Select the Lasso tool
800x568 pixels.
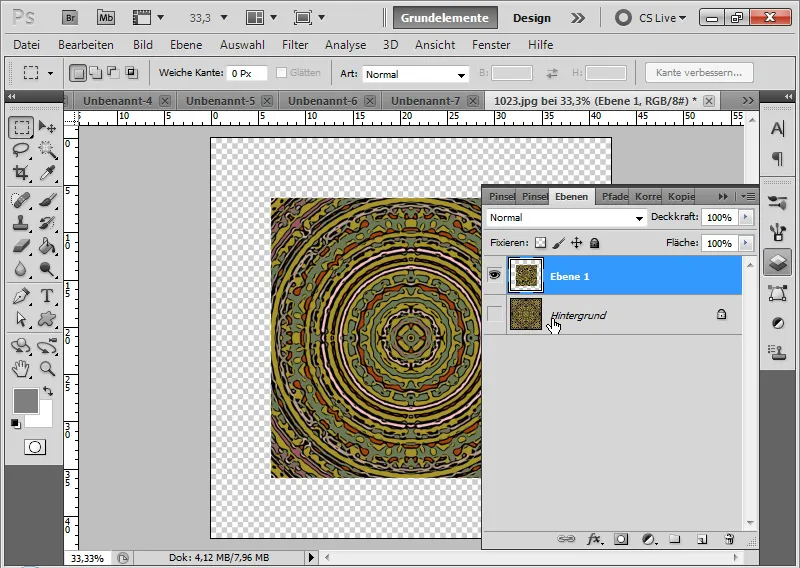(21, 150)
